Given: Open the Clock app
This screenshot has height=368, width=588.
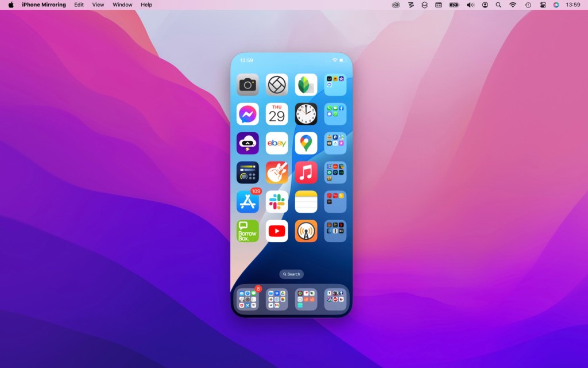Looking at the screenshot, I should [x=306, y=114].
